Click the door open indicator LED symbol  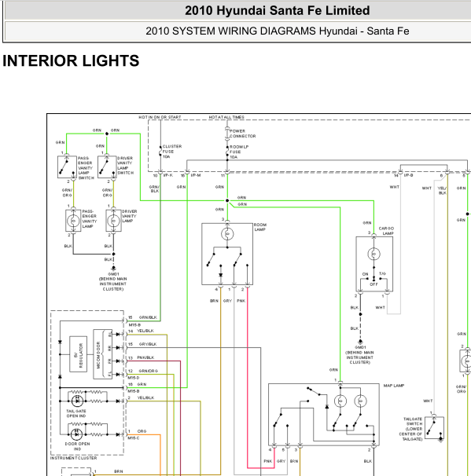[x=76, y=434]
